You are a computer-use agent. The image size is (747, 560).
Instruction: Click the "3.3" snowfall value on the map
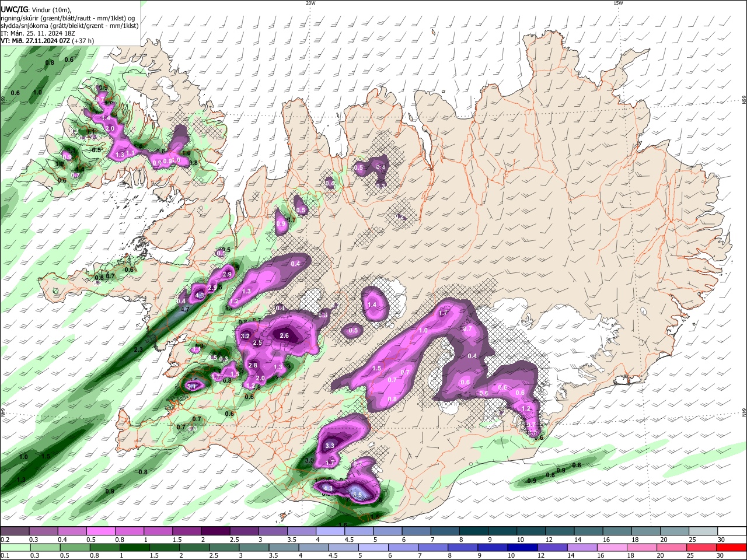[329, 446]
